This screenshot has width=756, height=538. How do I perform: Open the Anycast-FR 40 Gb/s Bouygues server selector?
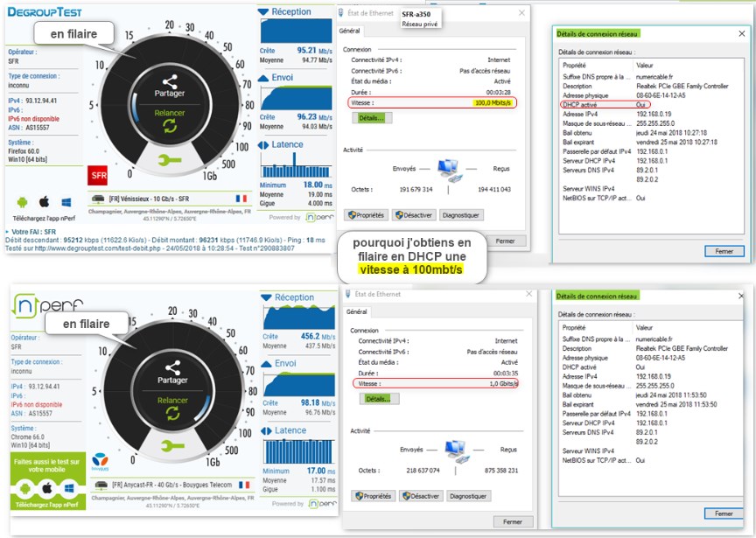click(x=171, y=485)
